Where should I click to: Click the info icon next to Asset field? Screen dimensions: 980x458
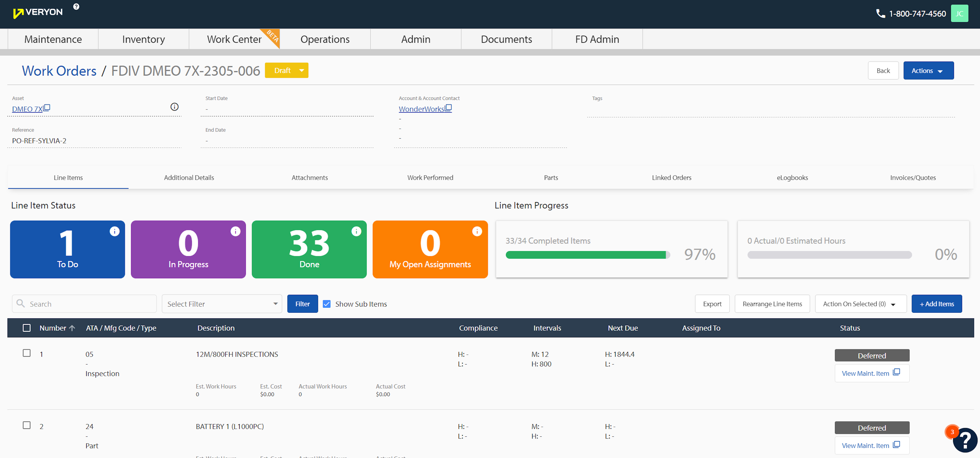174,107
